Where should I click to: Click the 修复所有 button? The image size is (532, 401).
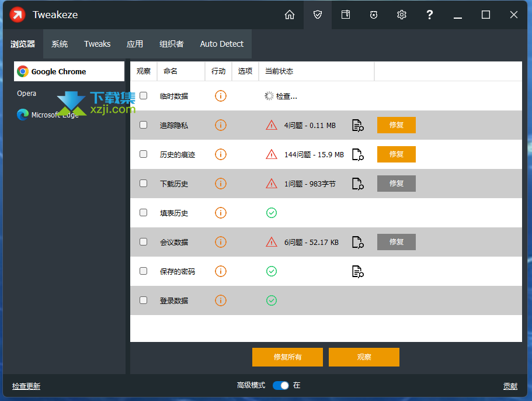(287, 357)
